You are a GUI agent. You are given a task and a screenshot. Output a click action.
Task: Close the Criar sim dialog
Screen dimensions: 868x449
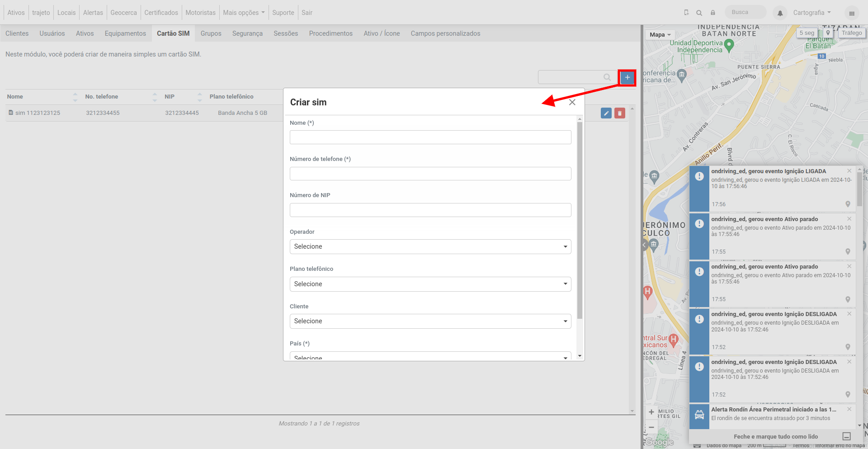pos(572,102)
